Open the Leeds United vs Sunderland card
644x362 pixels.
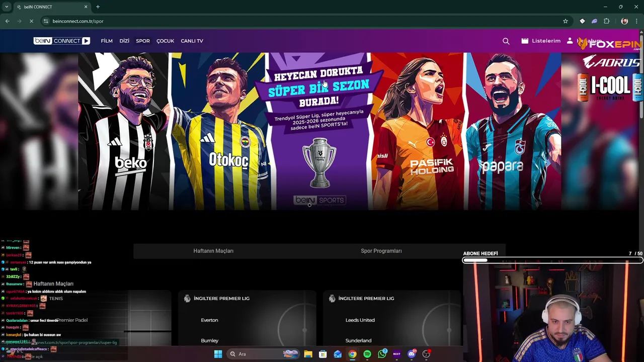point(392,318)
